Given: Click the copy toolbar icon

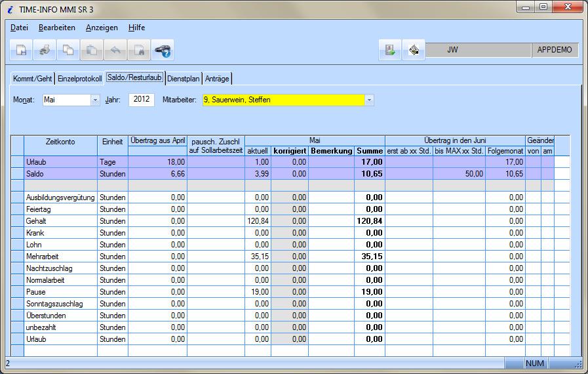Looking at the screenshot, I should coord(68,50).
